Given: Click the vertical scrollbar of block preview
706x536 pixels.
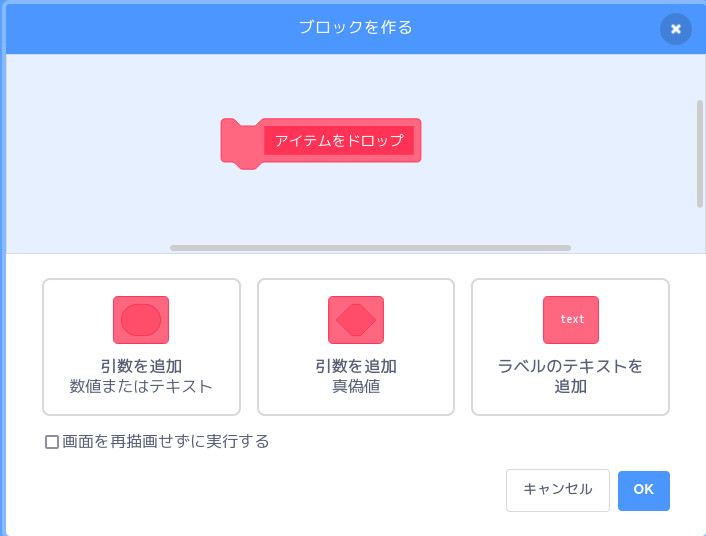Looking at the screenshot, I should 700,153.
